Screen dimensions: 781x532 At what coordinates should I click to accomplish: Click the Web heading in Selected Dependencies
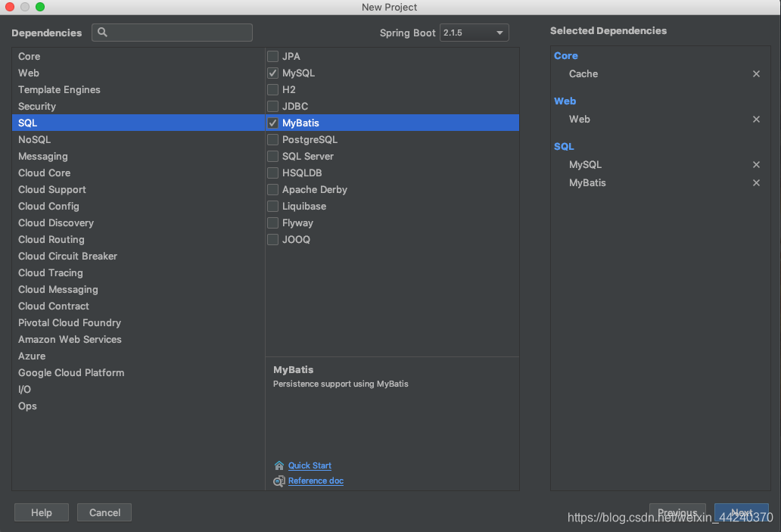point(565,101)
